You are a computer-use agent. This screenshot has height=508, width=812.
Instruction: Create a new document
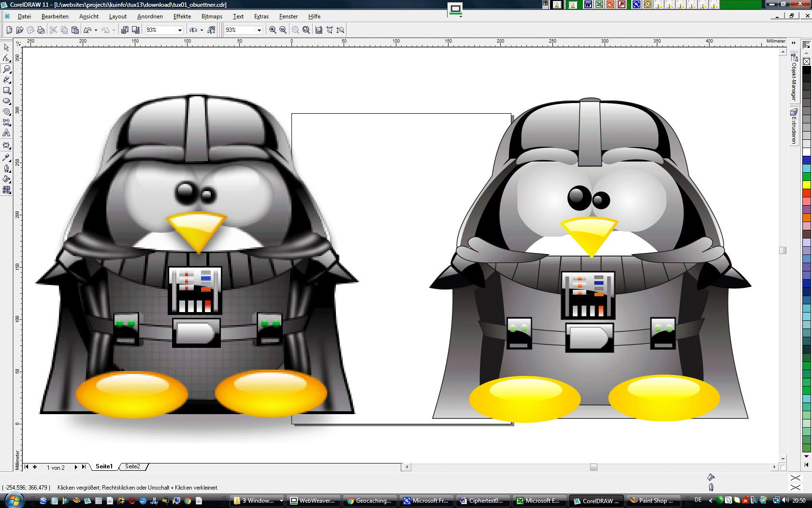[9, 30]
